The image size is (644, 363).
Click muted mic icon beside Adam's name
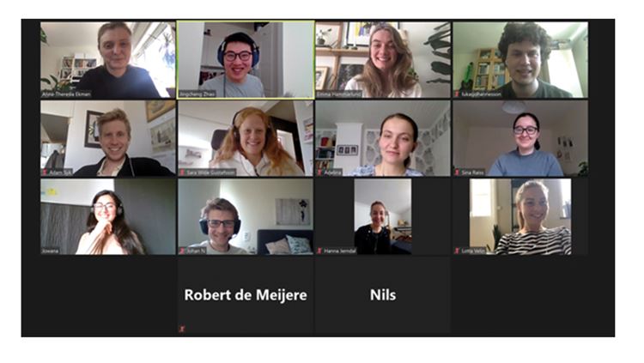46,172
